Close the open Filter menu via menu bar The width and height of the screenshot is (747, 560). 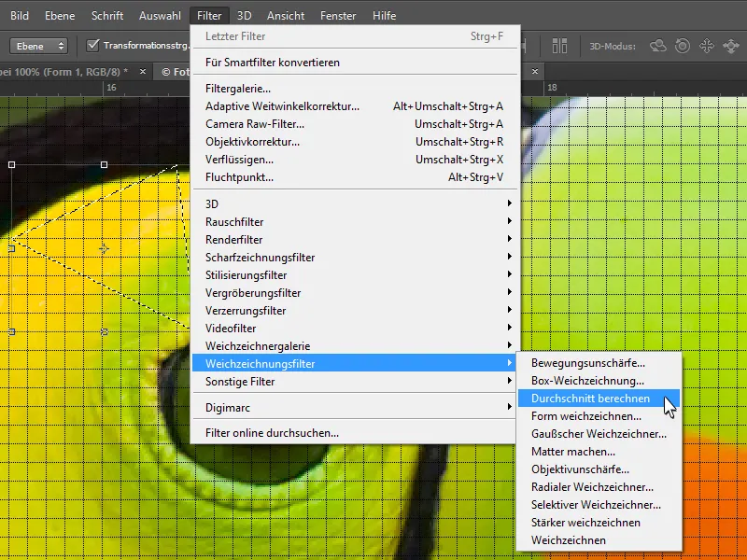click(209, 16)
